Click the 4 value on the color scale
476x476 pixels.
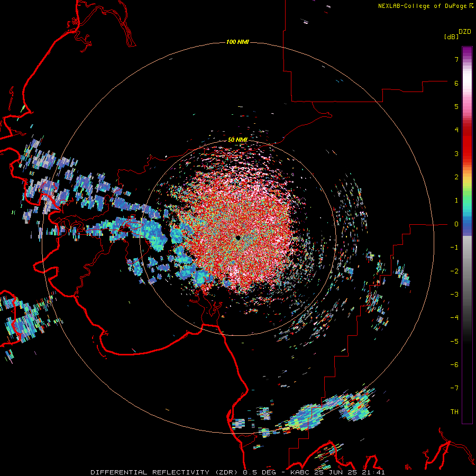[456, 130]
